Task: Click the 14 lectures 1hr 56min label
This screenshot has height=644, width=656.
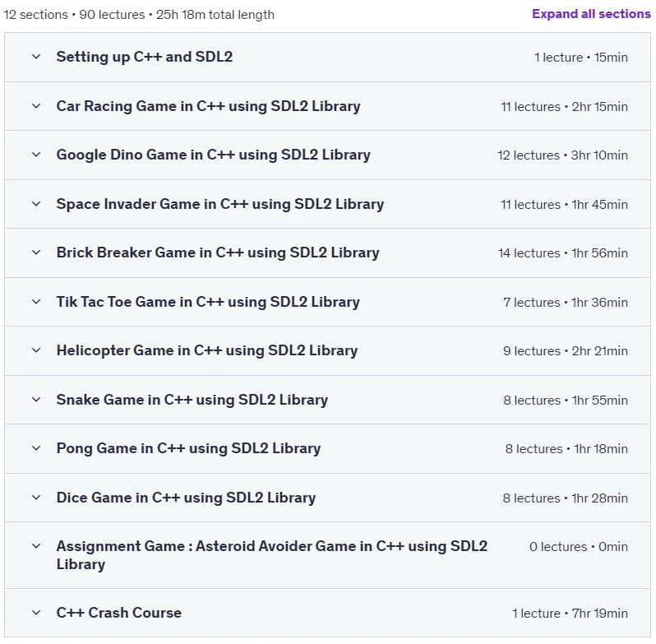Action: click(x=563, y=253)
